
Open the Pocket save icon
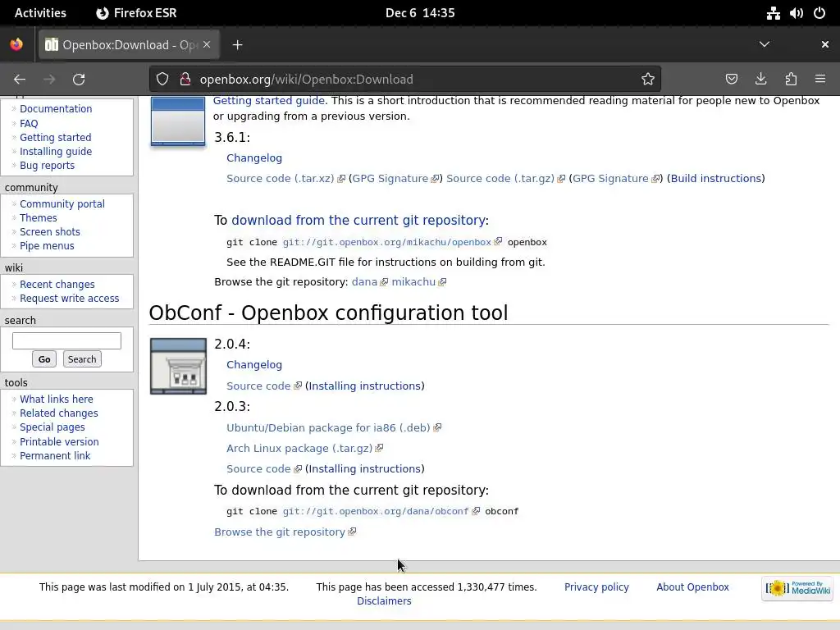coord(731,80)
